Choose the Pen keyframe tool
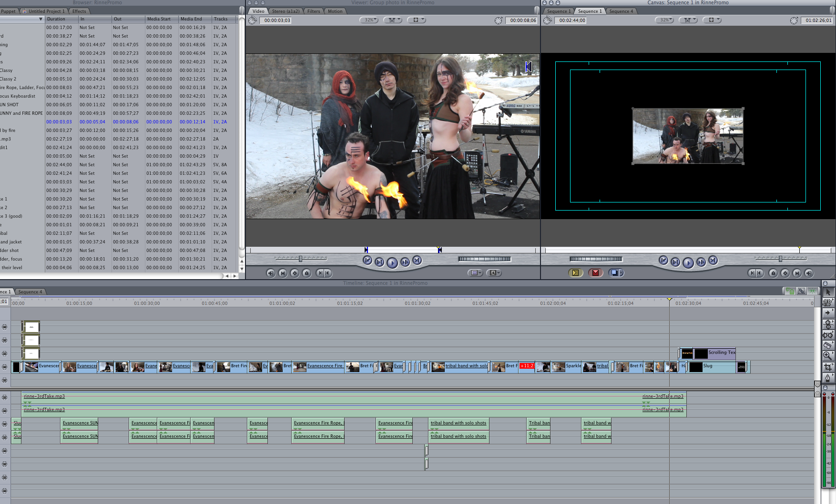The width and height of the screenshot is (836, 504). pyautogui.click(x=828, y=377)
